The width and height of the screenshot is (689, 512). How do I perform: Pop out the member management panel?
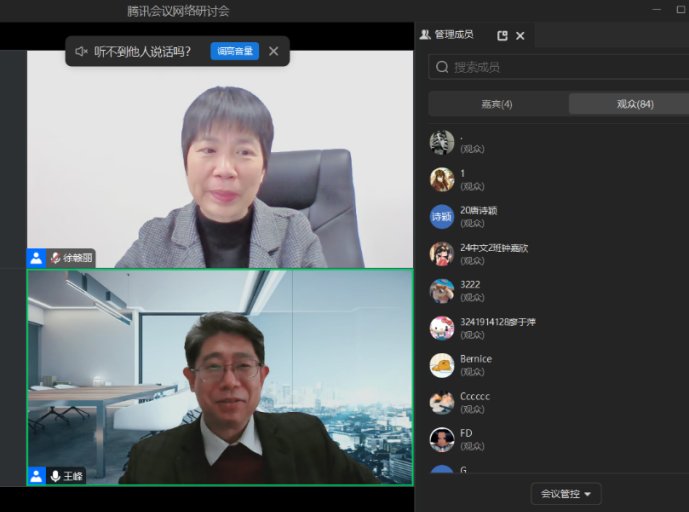click(502, 35)
